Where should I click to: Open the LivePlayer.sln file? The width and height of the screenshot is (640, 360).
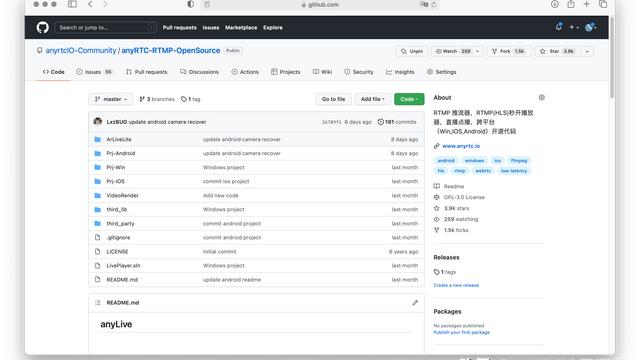[123, 266]
